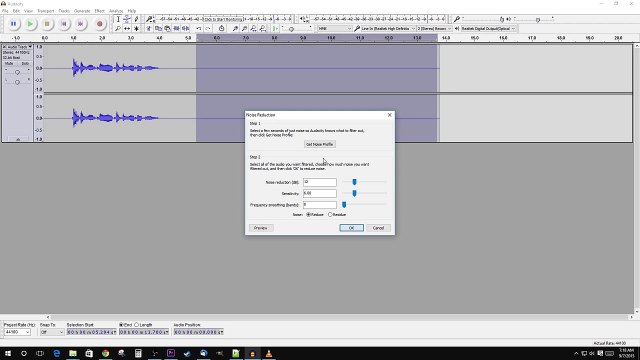
Task: Click the Zoom In icon
Action: 235,29
